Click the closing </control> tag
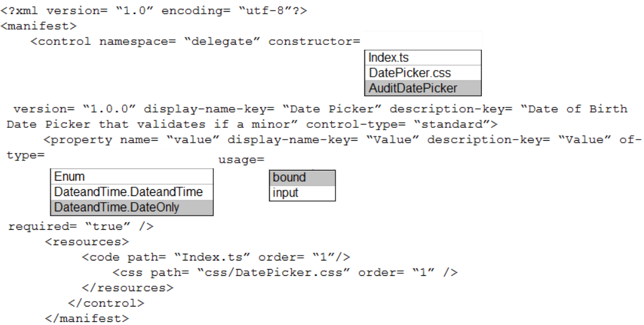This screenshot has width=644, height=325. [106, 303]
